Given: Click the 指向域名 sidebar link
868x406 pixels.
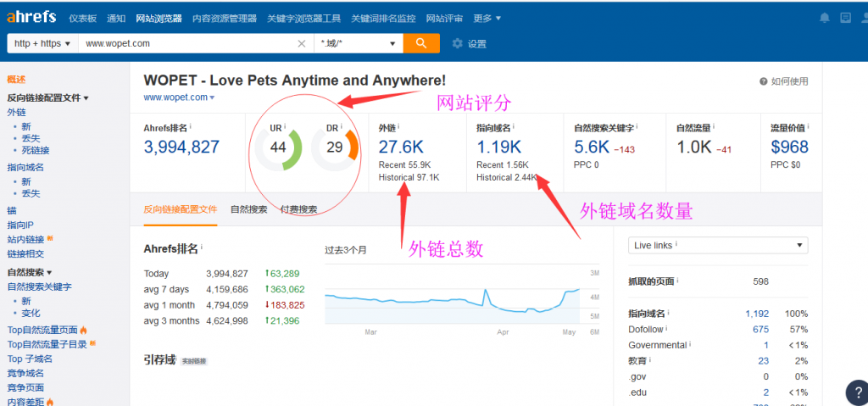Looking at the screenshot, I should tap(25, 167).
